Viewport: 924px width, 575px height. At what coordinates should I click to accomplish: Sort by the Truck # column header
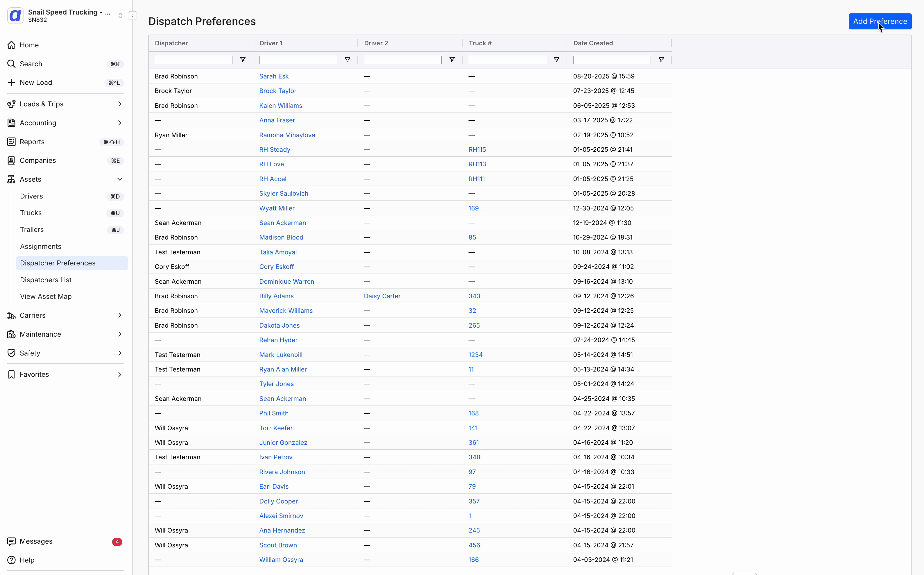point(480,43)
